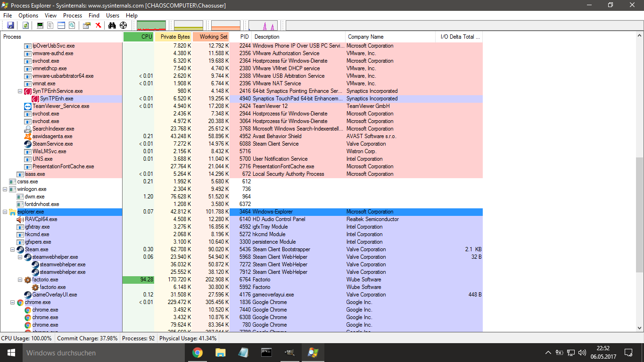Sort by the Private Bytes column header
The image size is (644, 362).
click(174, 37)
